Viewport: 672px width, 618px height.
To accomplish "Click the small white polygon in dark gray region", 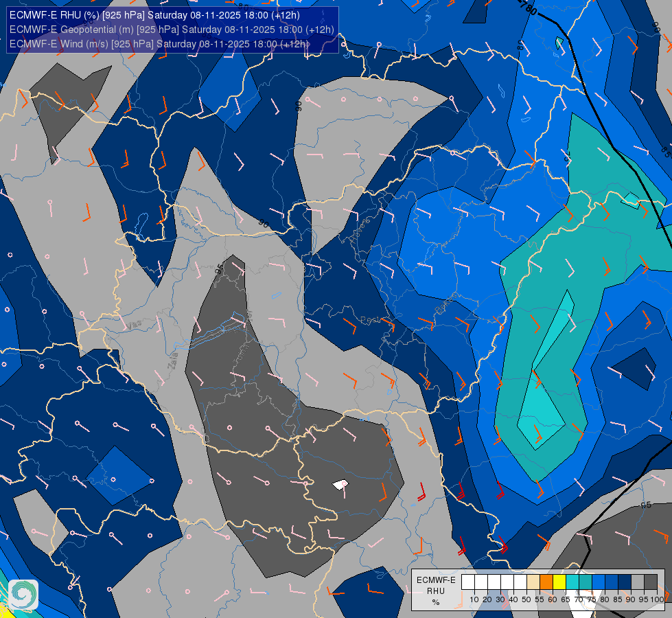I will point(340,485).
